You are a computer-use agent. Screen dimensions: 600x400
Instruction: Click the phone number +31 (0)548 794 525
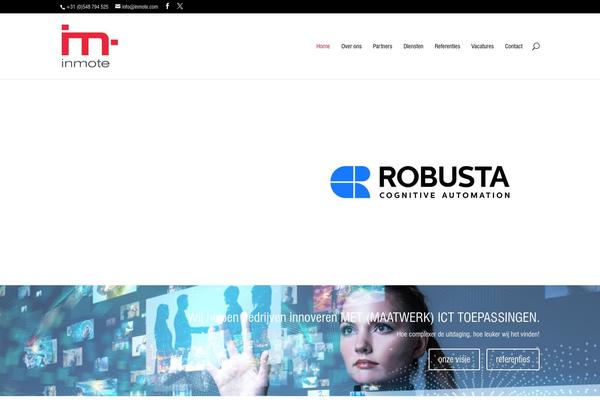point(85,7)
